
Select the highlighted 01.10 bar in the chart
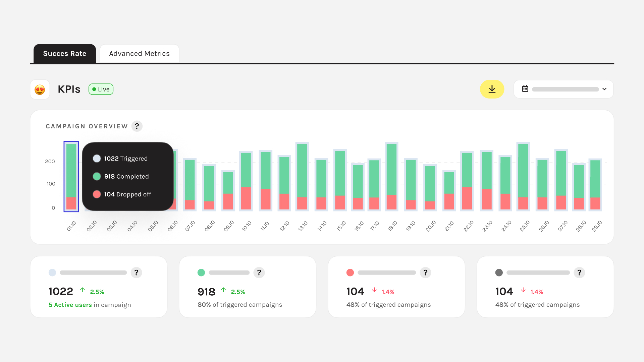(x=71, y=176)
